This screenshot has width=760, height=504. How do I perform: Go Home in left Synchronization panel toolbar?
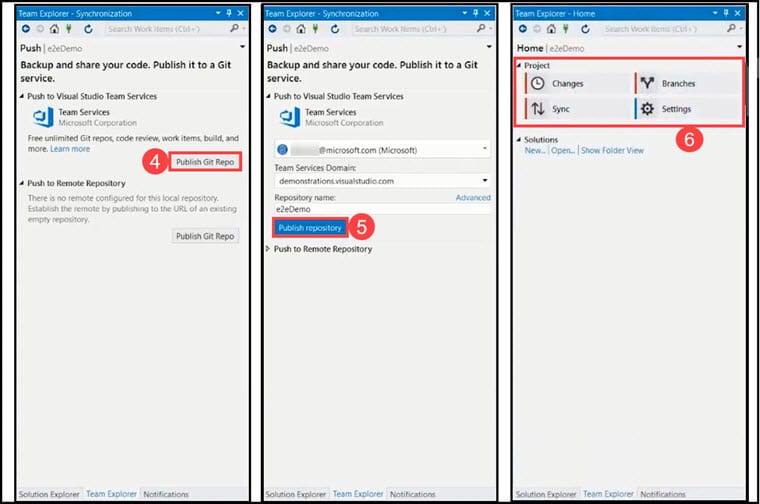coord(54,29)
